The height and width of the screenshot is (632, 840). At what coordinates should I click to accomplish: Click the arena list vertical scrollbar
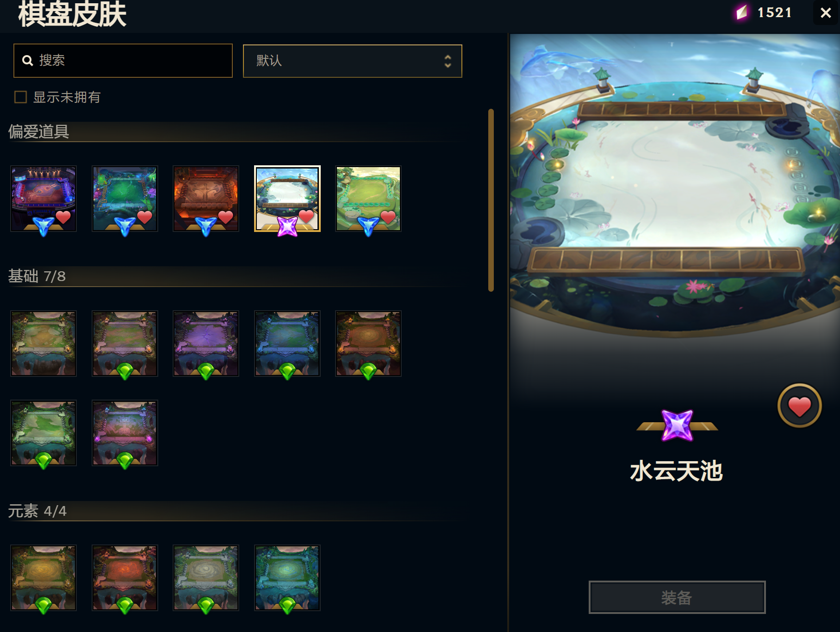click(491, 200)
